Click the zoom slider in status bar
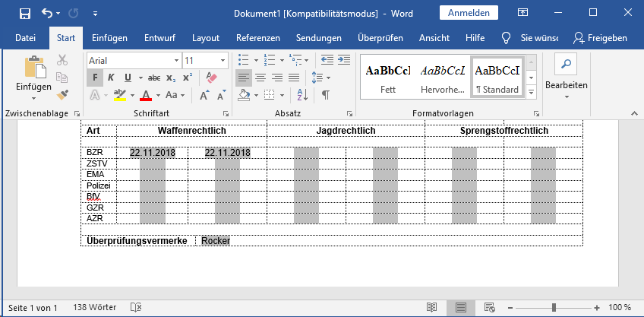The width and height of the screenshot is (644, 317). (553, 307)
